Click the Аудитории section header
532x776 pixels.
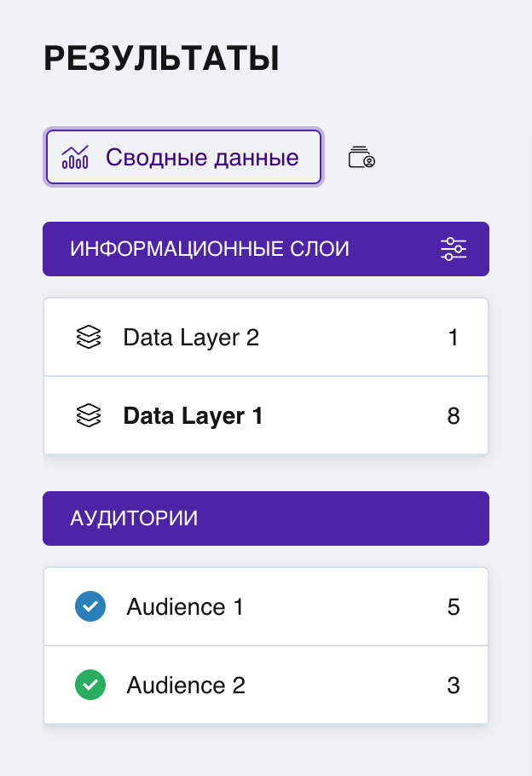point(266,518)
